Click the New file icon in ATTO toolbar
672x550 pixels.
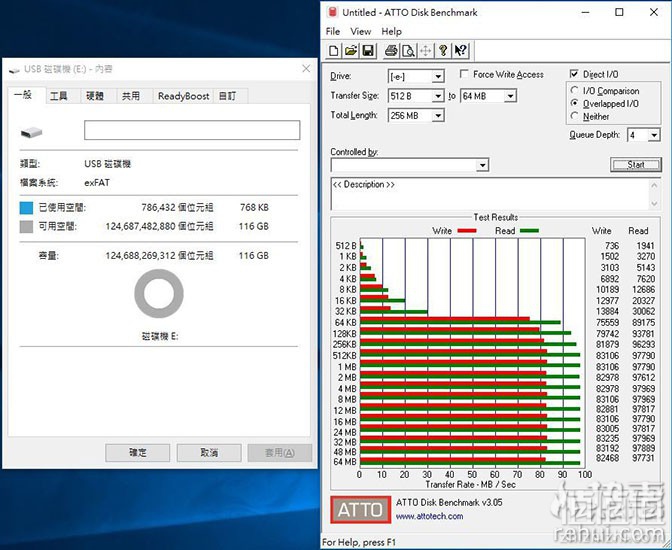[333, 51]
